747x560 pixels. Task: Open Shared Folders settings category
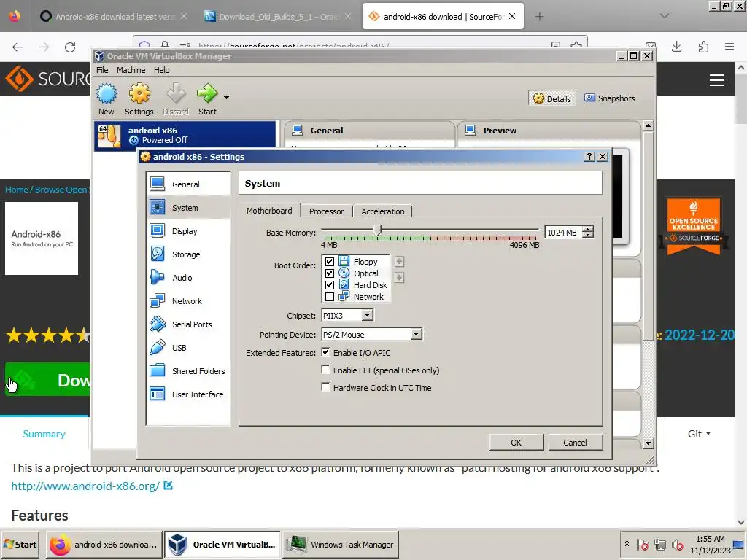188,371
